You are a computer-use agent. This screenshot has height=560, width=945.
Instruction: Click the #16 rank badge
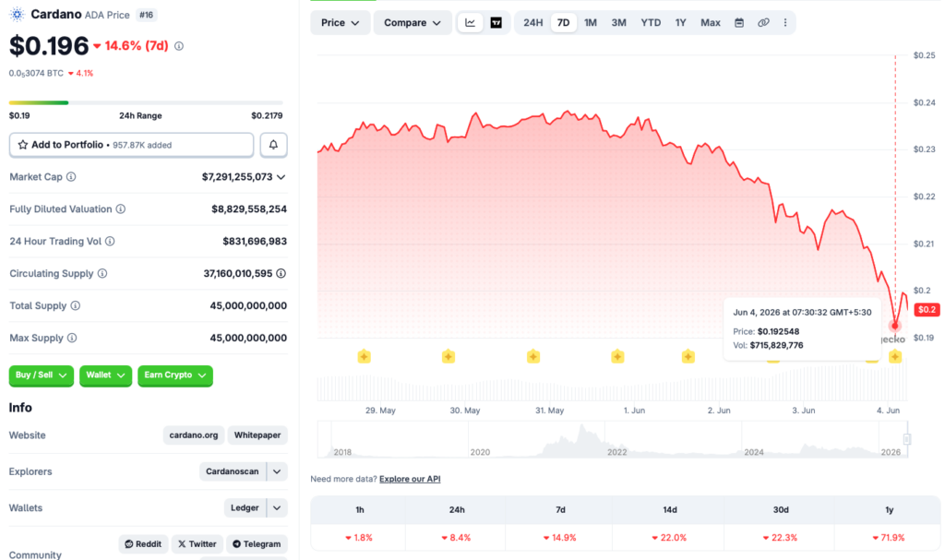click(146, 15)
